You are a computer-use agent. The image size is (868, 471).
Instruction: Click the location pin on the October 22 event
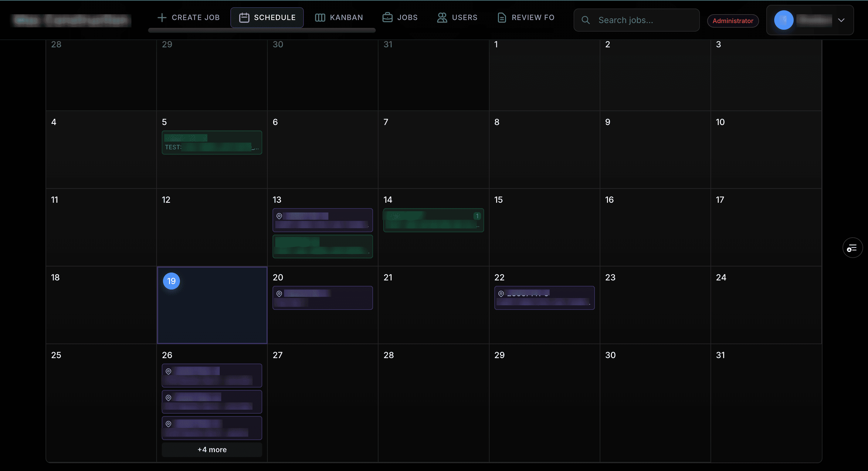point(501,293)
